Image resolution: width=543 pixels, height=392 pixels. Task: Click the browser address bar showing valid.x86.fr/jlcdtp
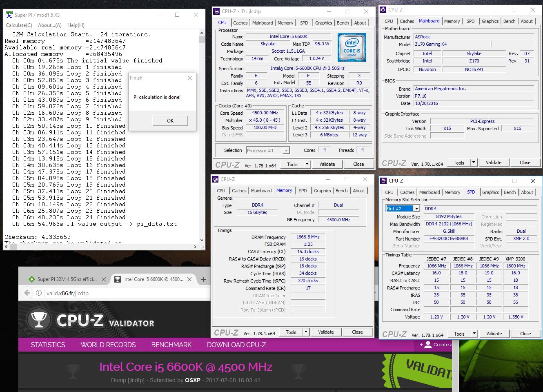114,293
